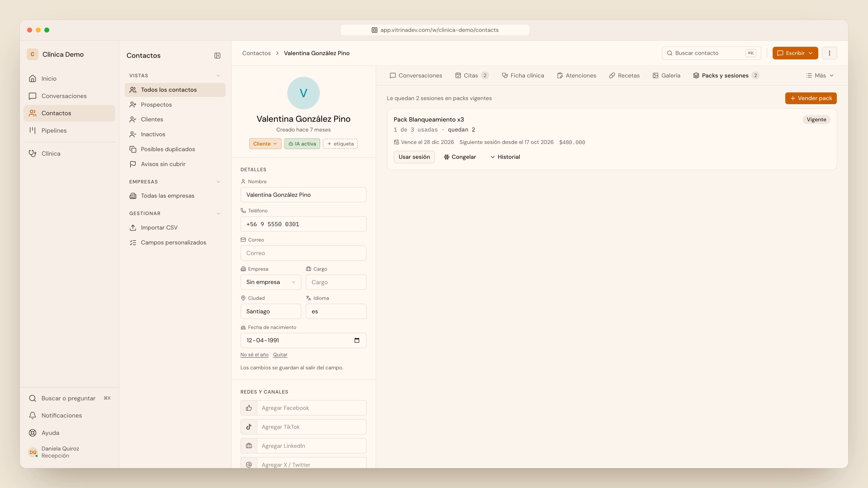Click the Buscar contacto search field
The image size is (868, 488).
(x=711, y=53)
